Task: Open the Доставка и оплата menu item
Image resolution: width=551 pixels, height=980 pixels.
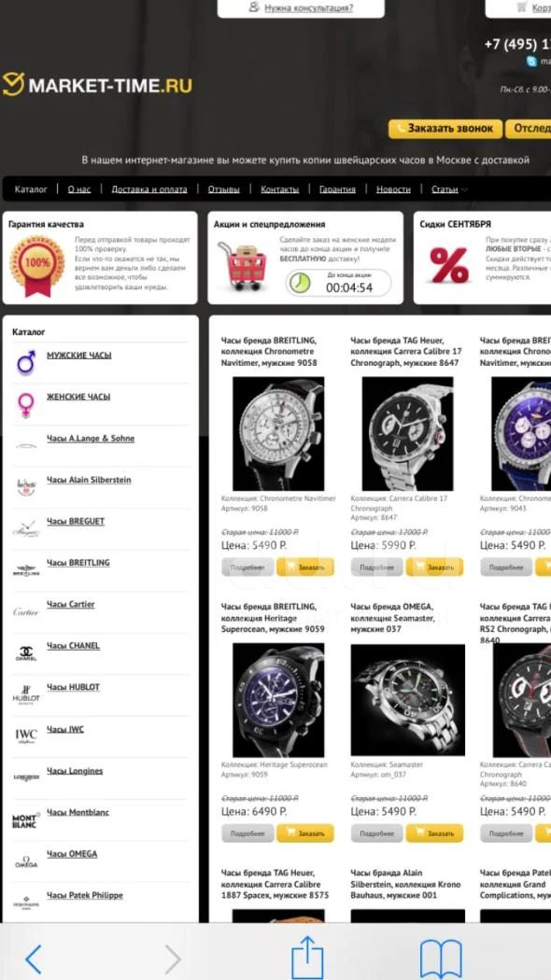Action: coord(148,189)
